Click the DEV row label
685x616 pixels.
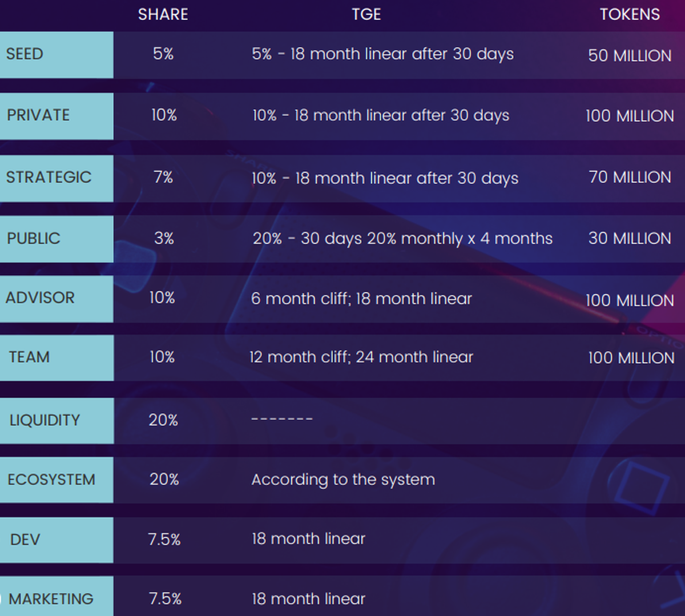point(25,539)
